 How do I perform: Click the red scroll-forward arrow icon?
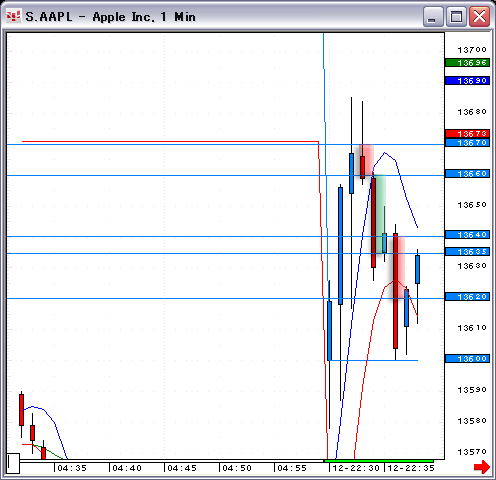(482, 467)
